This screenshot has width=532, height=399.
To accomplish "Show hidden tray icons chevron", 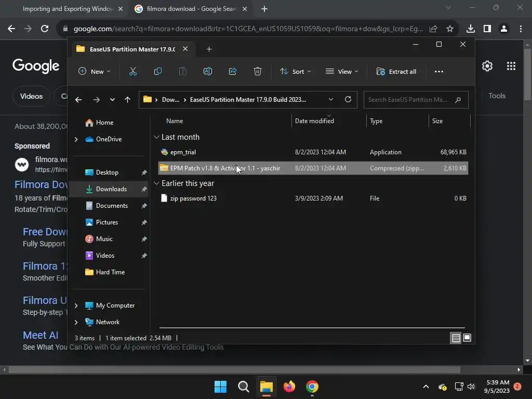I will click(426, 387).
